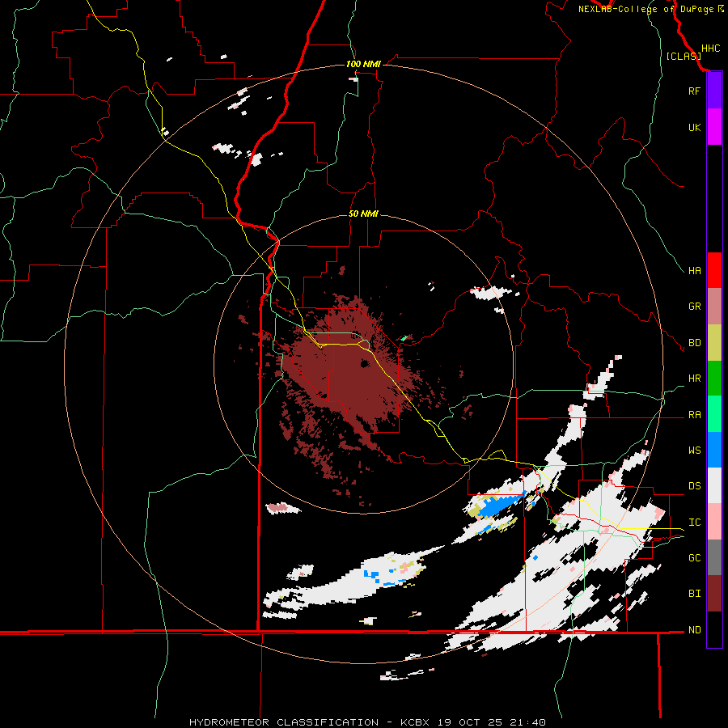Click the ND legend label
Screen dimensions: 728x728
(x=694, y=630)
